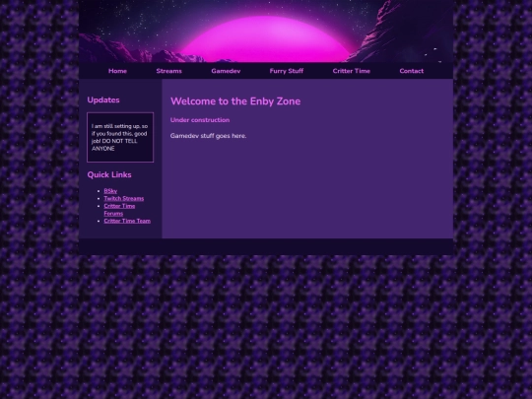
Task: Click the Quick Links sidebar heading
Action: [x=109, y=174]
